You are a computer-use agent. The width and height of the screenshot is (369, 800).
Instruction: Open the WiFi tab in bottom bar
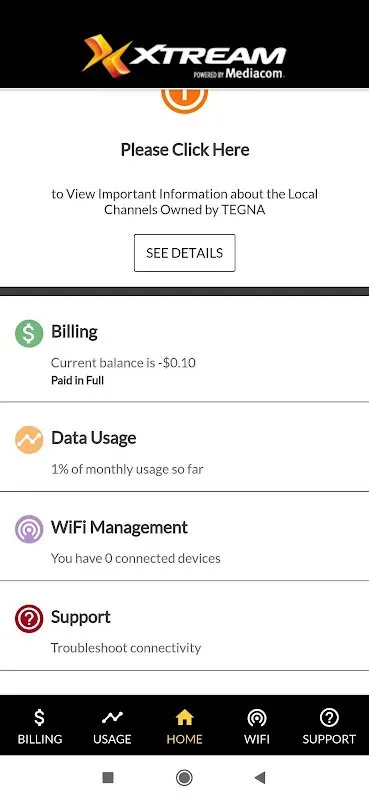tap(257, 727)
